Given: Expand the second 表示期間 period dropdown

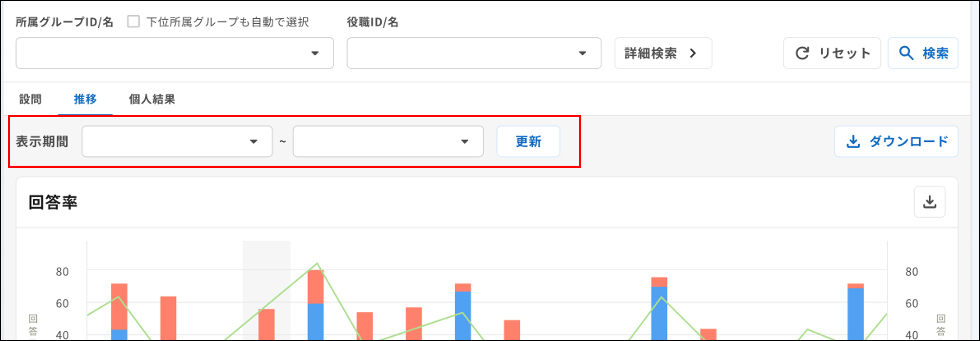Looking at the screenshot, I should [464, 141].
